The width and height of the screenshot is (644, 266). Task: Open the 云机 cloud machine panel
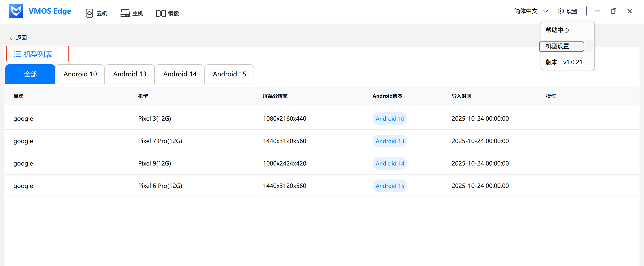click(96, 13)
